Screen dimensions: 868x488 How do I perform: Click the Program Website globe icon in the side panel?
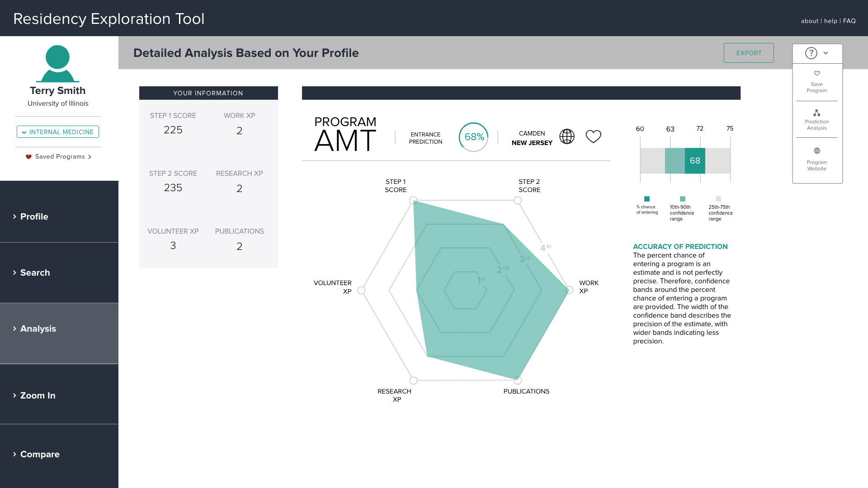click(x=816, y=151)
